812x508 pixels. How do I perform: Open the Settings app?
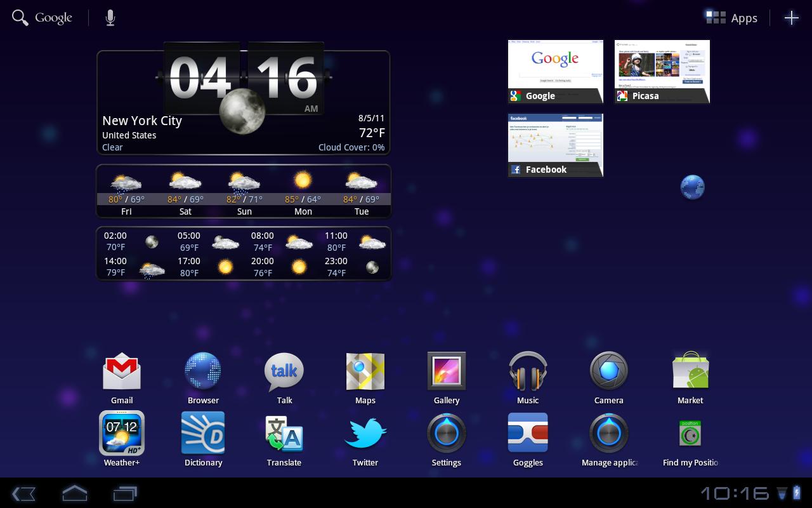447,439
